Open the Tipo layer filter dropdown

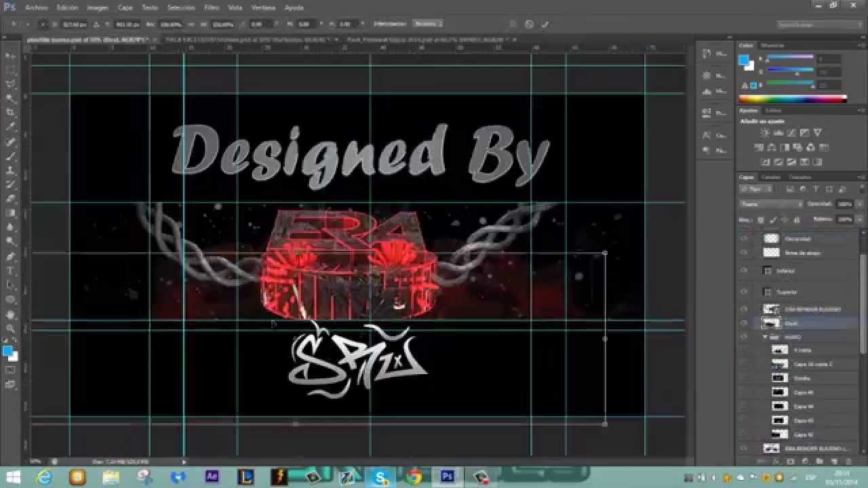[755, 189]
